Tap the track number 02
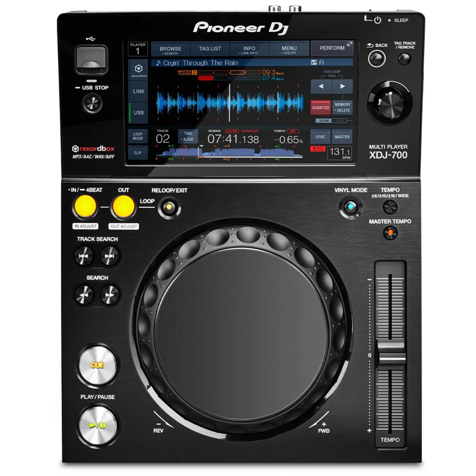The width and height of the screenshot is (476, 476). point(163,139)
